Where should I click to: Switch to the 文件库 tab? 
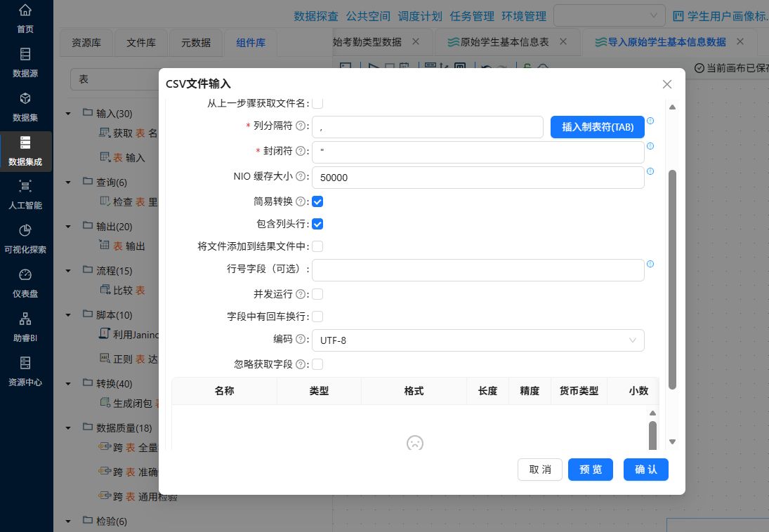[x=141, y=43]
